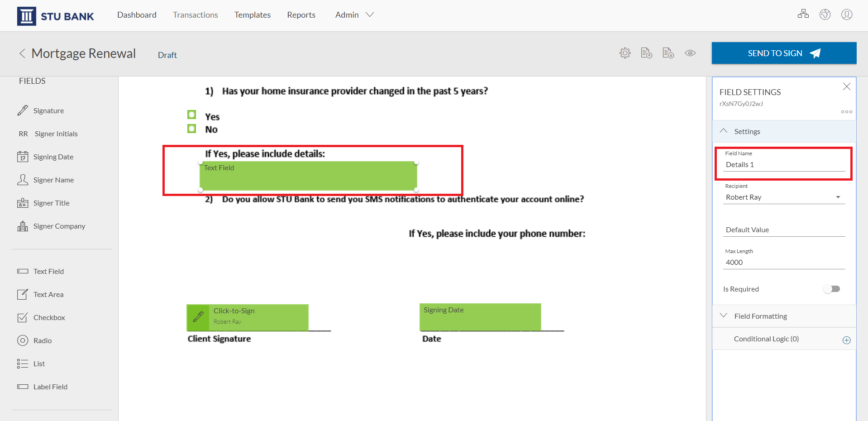Preview the document with the eye icon
This screenshot has width=868, height=421.
coord(690,53)
